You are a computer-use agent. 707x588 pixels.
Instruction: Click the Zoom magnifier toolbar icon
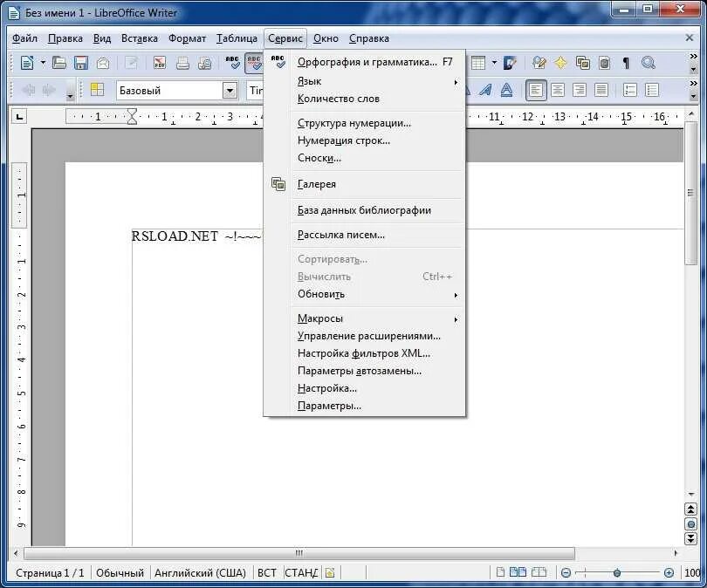tap(649, 63)
